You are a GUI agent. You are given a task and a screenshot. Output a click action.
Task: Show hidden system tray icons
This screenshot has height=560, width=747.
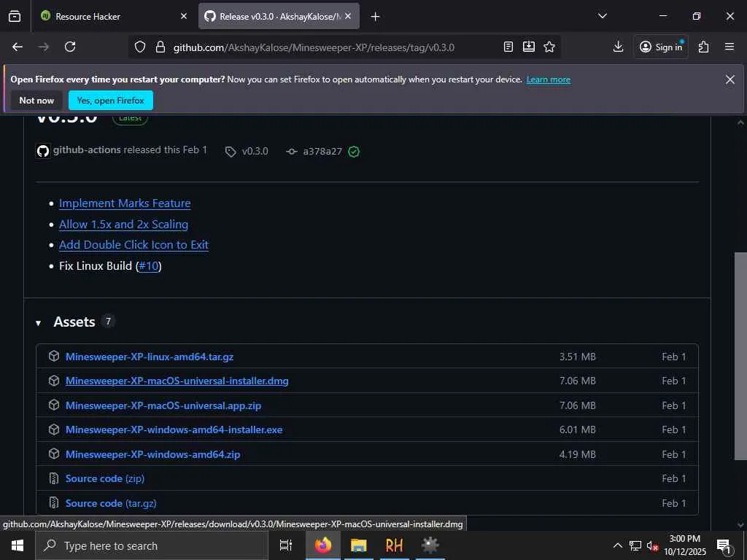(617, 545)
